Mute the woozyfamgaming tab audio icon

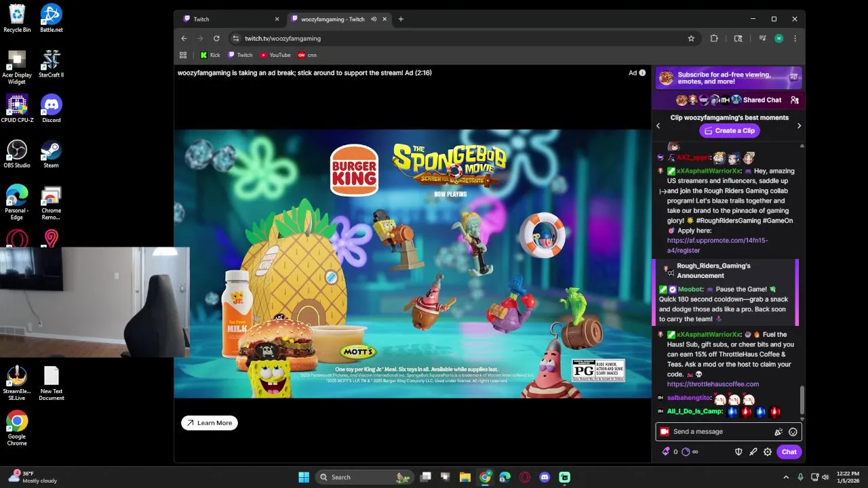tap(374, 19)
